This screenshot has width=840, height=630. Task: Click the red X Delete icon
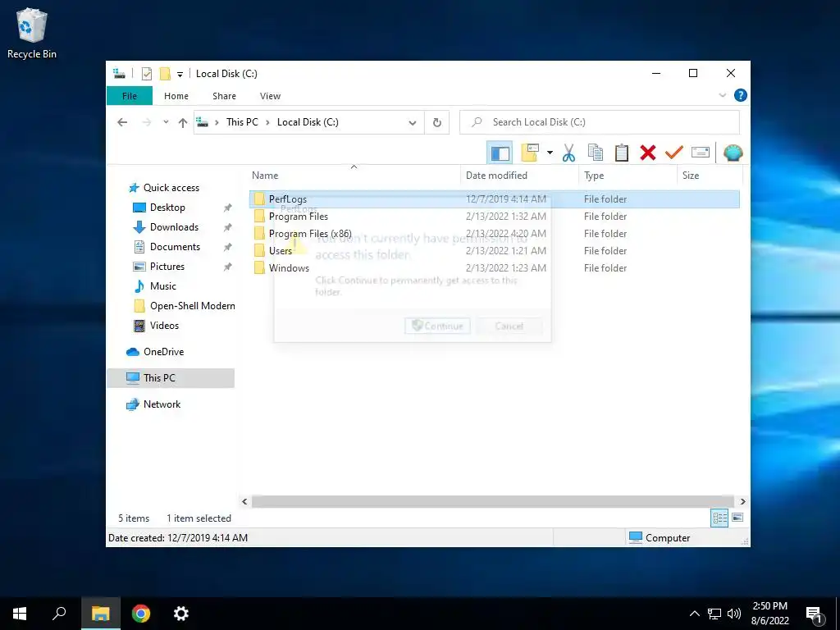(648, 153)
